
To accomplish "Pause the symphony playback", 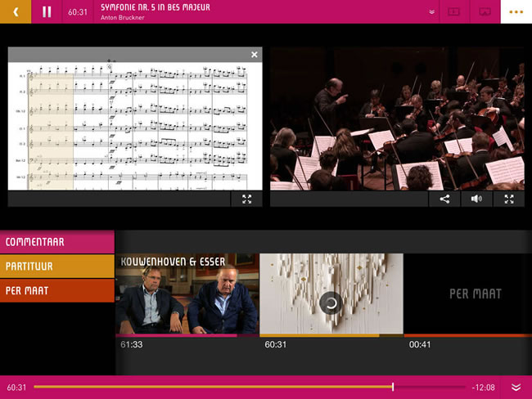I will [x=47, y=12].
